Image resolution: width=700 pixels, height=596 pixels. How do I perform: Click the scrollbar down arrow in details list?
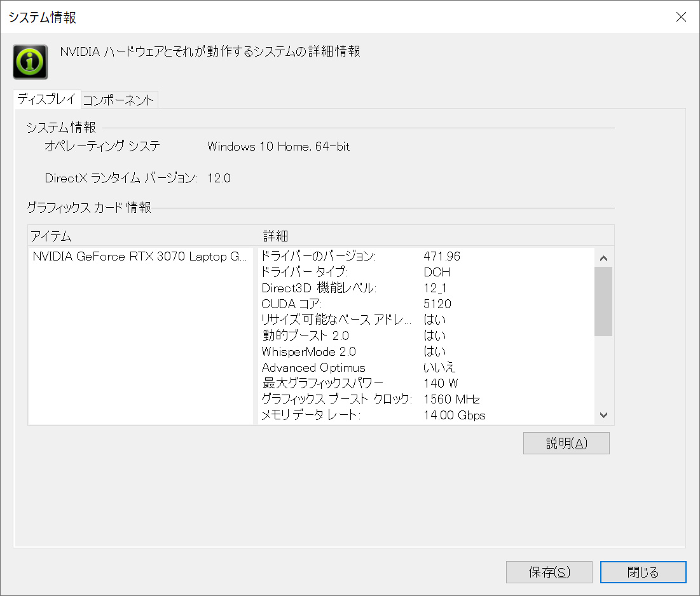[603, 415]
